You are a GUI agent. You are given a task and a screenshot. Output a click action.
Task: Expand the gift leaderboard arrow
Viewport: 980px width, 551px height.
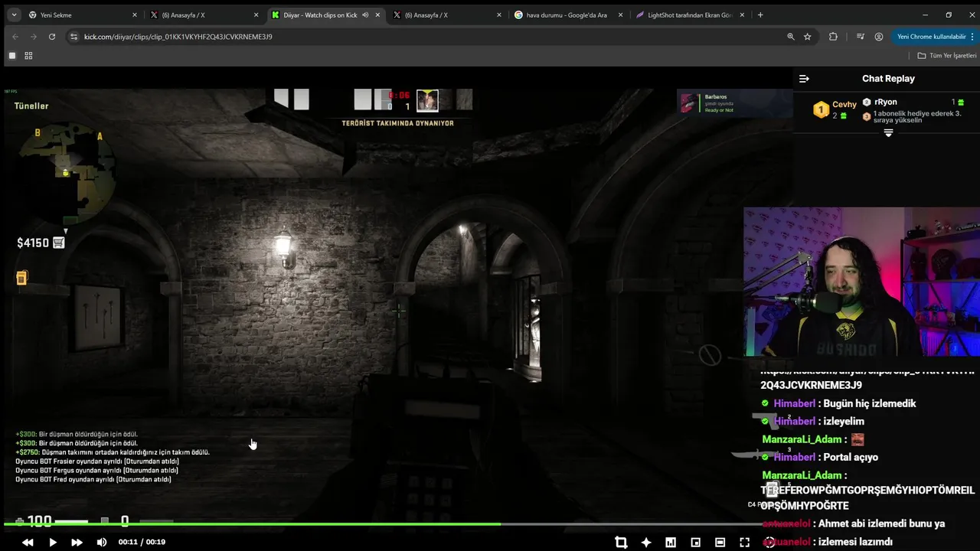(x=888, y=133)
